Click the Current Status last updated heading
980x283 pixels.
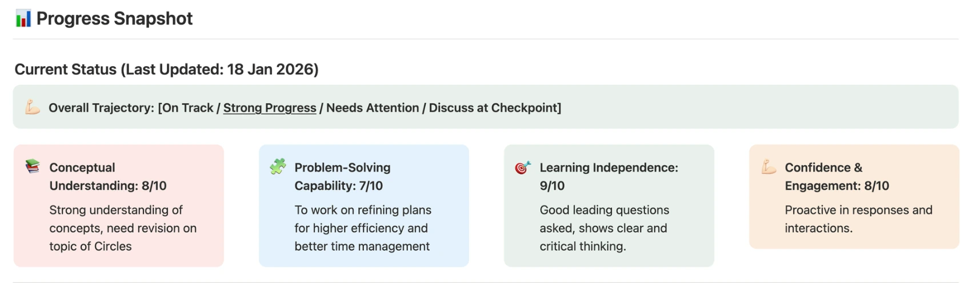166,69
